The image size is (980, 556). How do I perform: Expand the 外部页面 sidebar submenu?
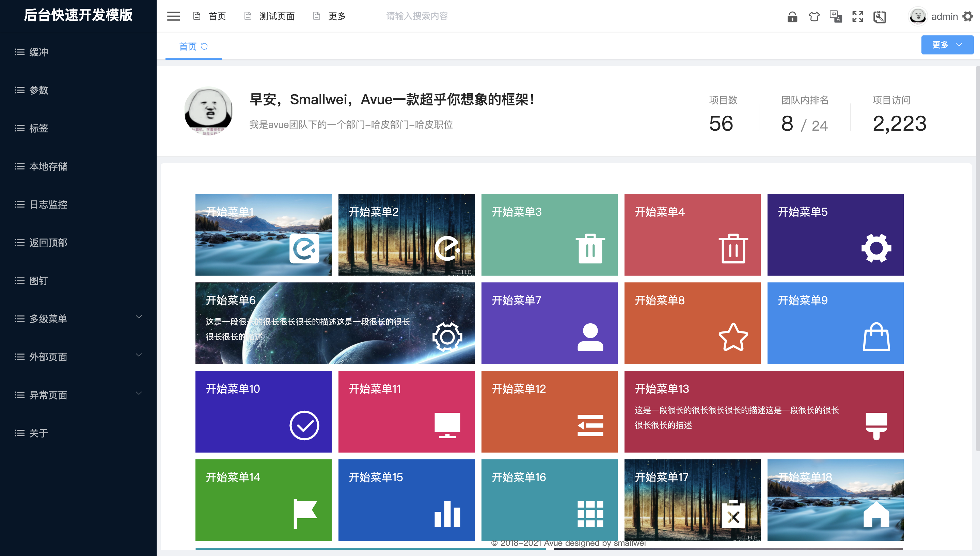(x=78, y=356)
